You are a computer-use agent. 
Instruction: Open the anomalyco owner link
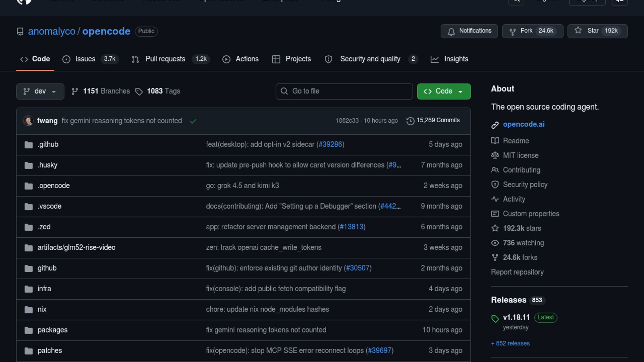(x=52, y=31)
